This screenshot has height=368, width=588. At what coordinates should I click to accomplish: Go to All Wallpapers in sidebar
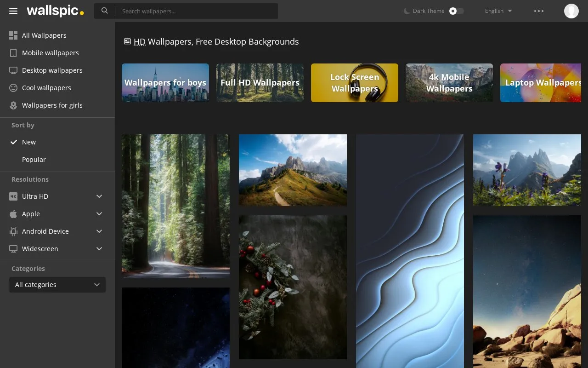point(57,35)
